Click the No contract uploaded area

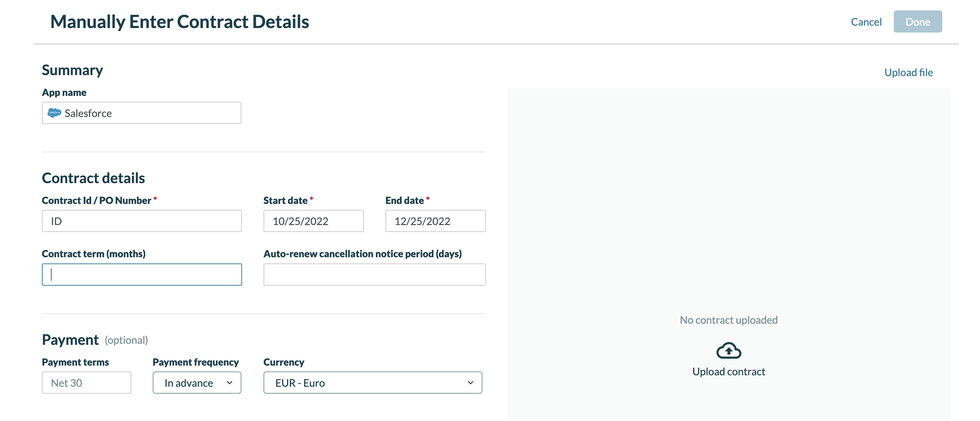coord(729,320)
